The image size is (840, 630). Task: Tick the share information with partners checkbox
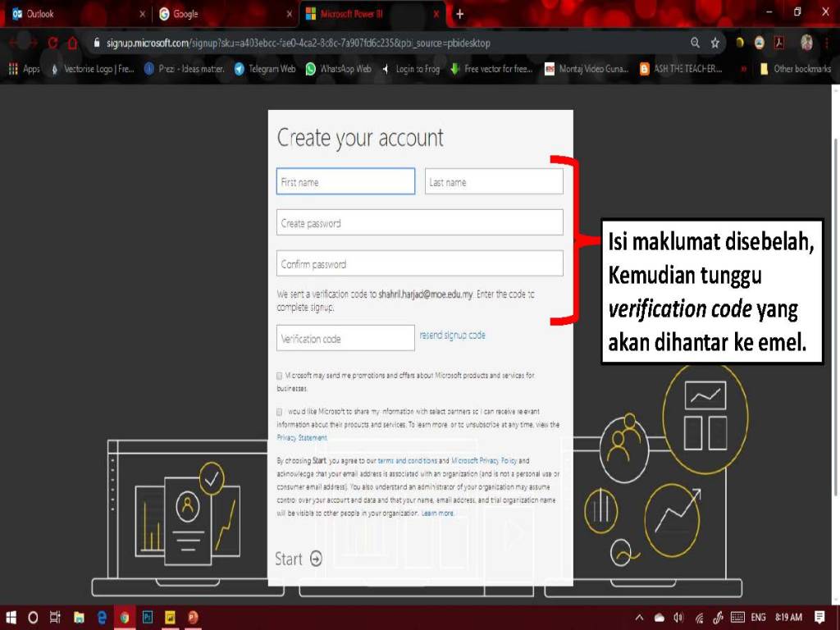point(280,411)
